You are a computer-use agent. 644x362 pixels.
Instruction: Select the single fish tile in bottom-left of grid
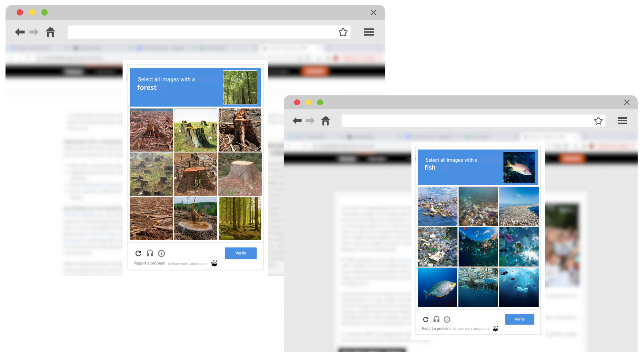point(437,287)
